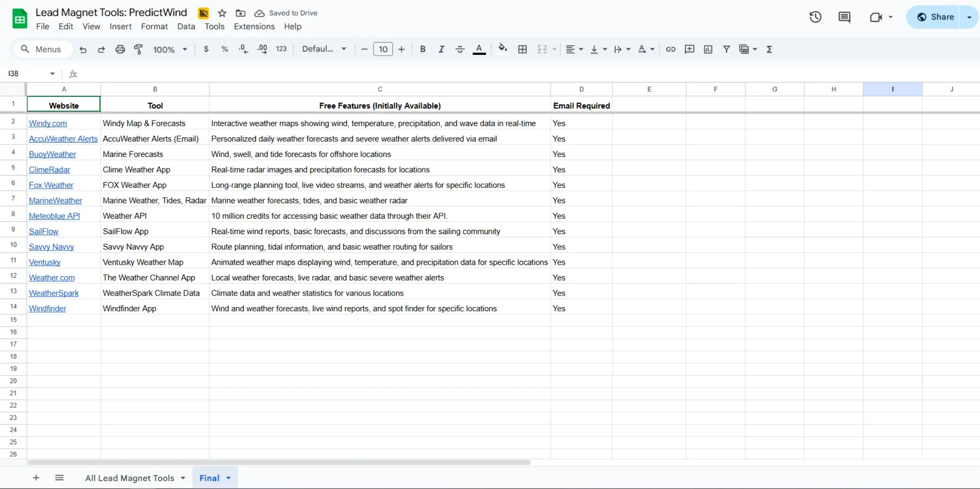
Task: Star this spreadsheet
Action: click(x=222, y=13)
